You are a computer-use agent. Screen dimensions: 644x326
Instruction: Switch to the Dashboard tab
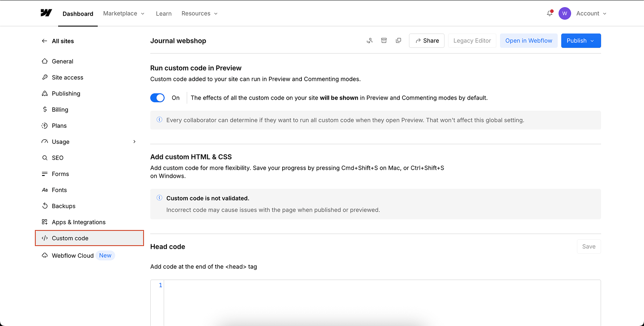pyautogui.click(x=78, y=13)
